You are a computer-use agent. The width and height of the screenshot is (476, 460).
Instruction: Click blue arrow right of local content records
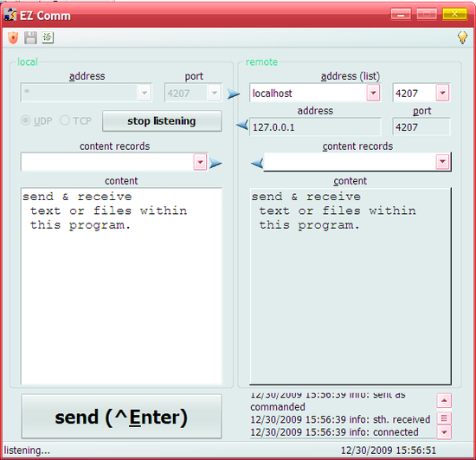[215, 163]
